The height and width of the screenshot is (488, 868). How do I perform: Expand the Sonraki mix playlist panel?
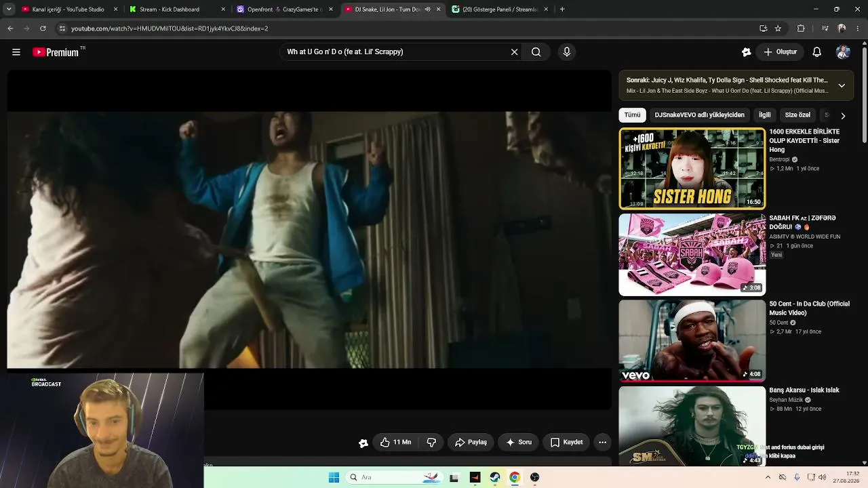coord(842,86)
